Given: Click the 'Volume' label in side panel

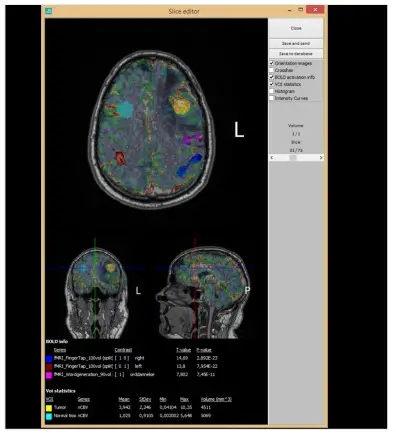Looking at the screenshot, I should click(296, 126).
